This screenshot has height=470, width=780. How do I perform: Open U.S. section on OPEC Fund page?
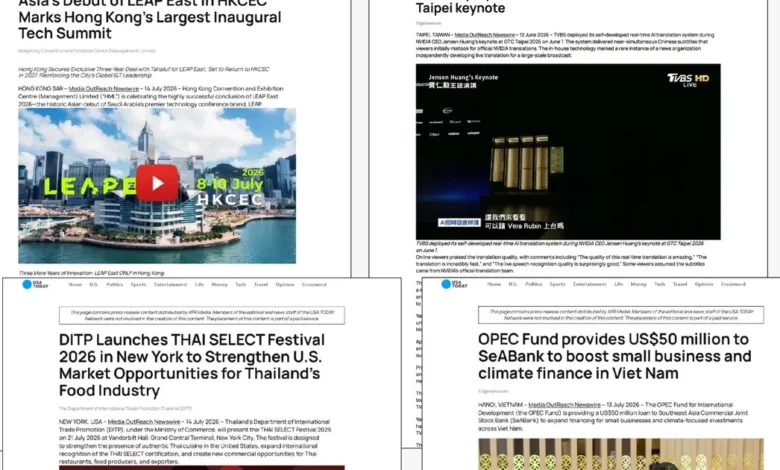coord(512,284)
